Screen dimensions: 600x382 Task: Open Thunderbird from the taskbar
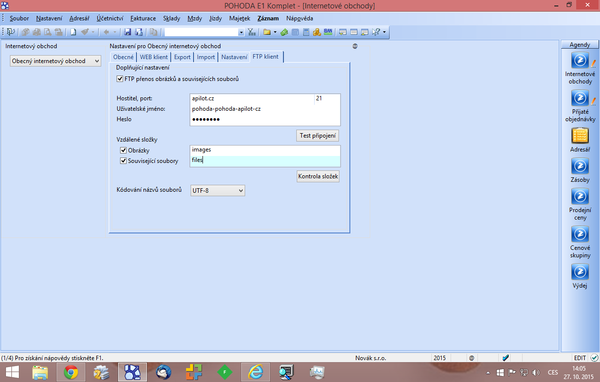(163, 372)
